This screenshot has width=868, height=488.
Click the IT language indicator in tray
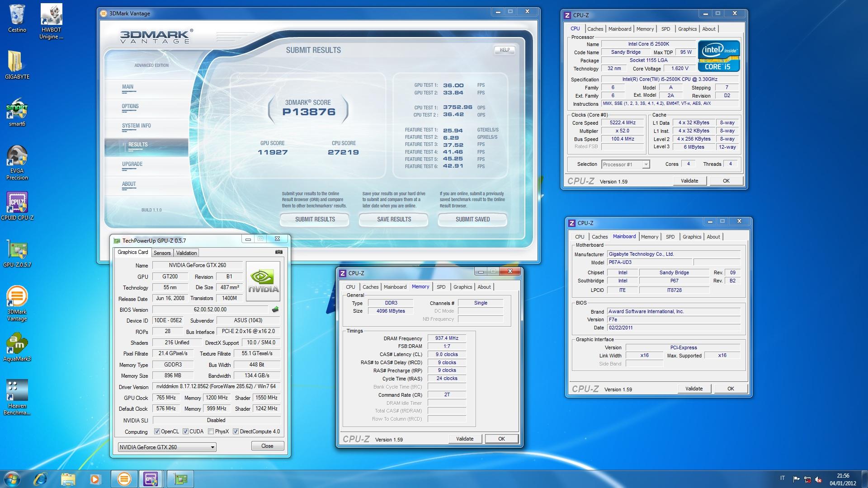[783, 479]
